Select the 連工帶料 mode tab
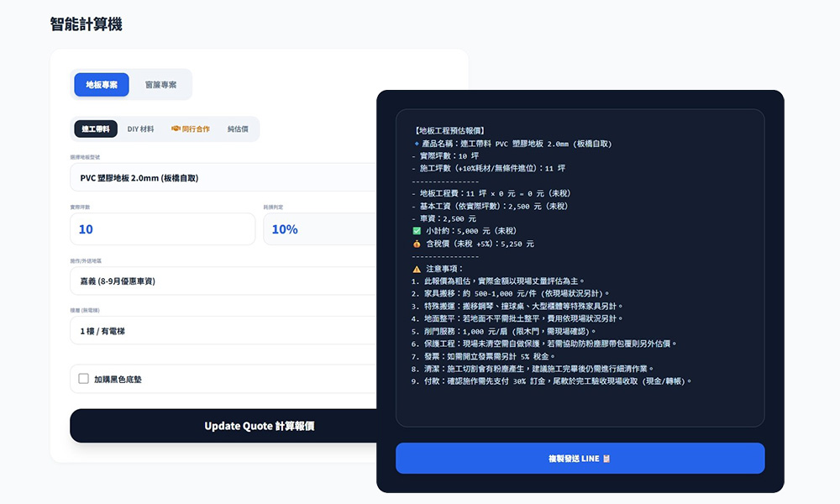 (96, 129)
